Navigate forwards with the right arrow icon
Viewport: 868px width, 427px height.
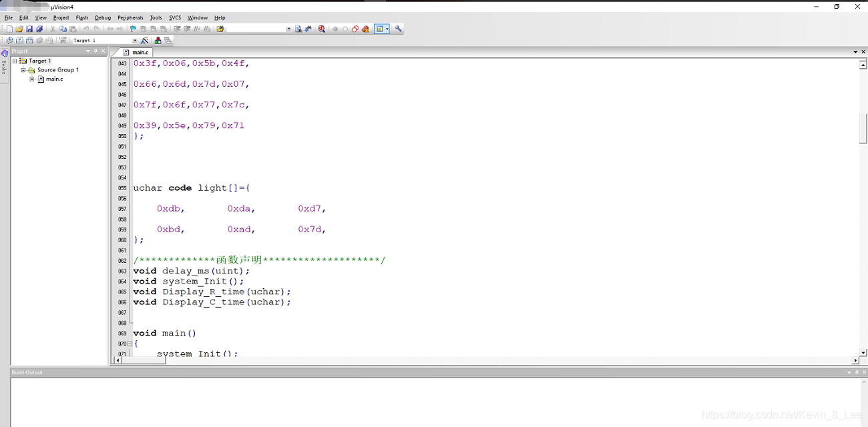point(120,29)
